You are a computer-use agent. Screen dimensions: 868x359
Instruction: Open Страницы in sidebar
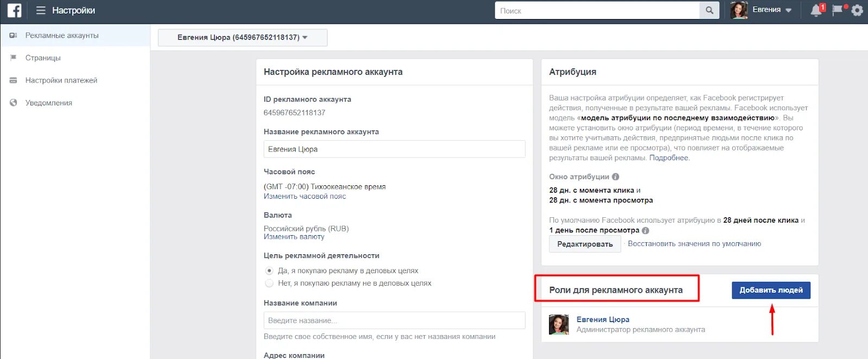click(75, 58)
